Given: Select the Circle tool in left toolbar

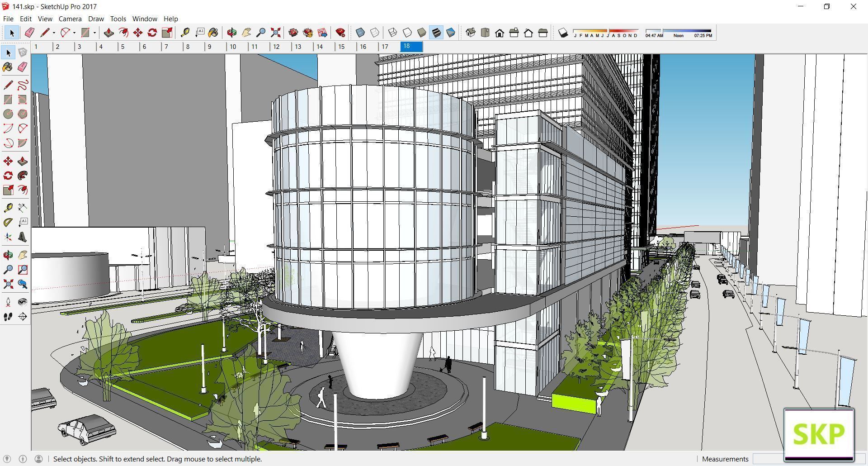Looking at the screenshot, I should tap(8, 114).
